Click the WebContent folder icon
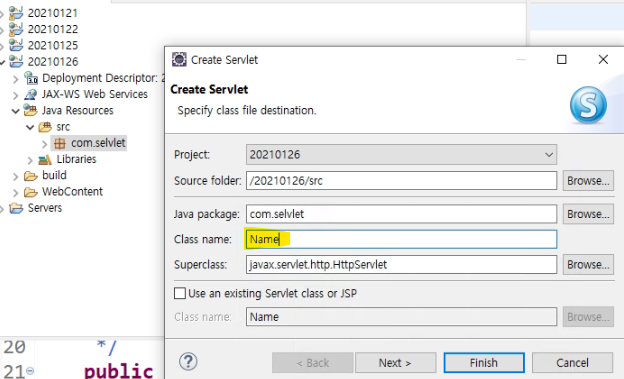Screen dimensions: 624x379 tap(31, 192)
